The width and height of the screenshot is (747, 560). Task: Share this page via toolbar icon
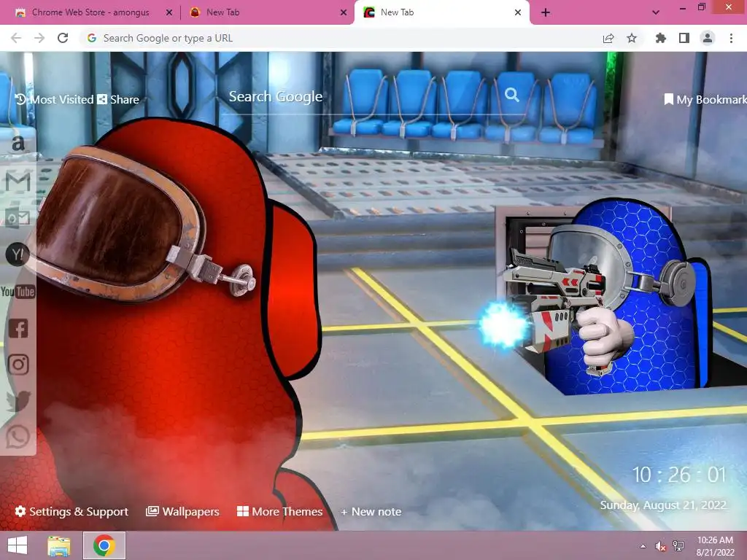tap(608, 38)
